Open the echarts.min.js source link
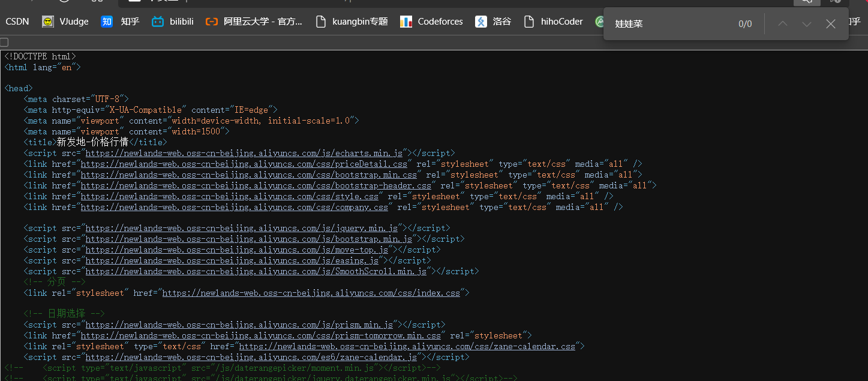Viewport: 868px width, 381px height. pyautogui.click(x=244, y=153)
